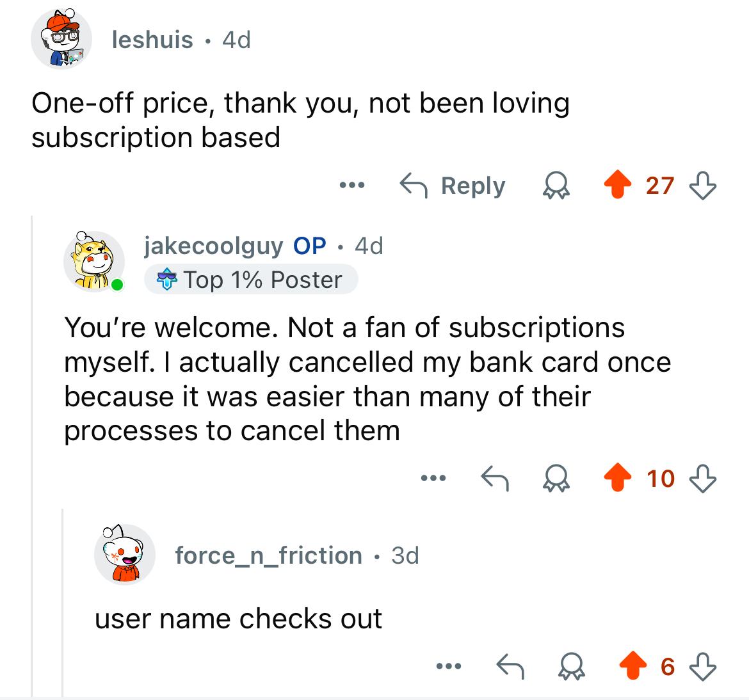Open three-dot menu on jakecoolguy's comment
Image resolution: width=749 pixels, height=700 pixels.
[x=433, y=477]
